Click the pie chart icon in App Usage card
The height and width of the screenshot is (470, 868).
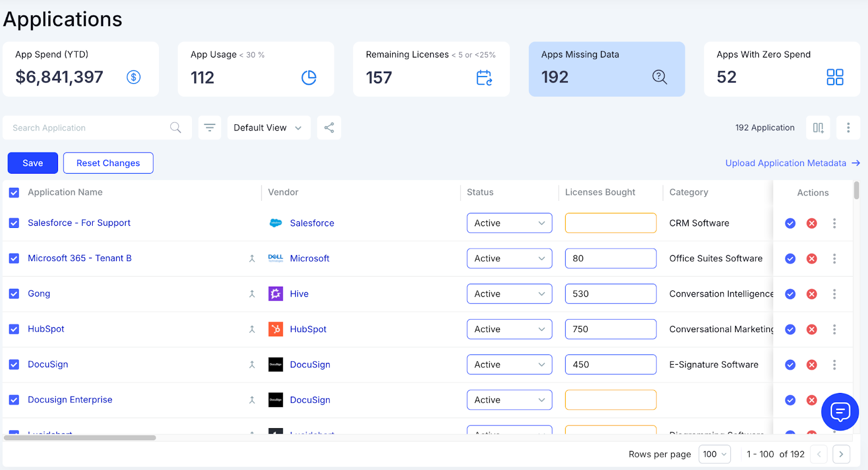coord(309,78)
